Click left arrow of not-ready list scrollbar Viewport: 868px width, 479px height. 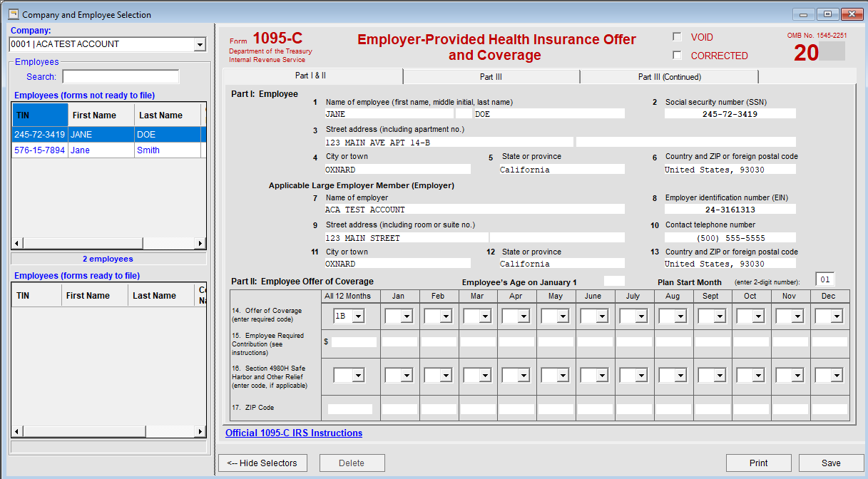coord(17,243)
